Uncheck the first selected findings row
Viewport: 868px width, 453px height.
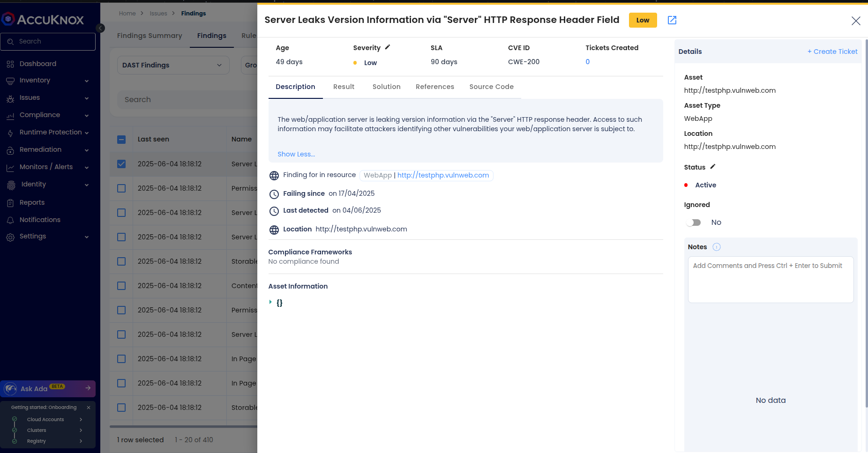[x=121, y=164]
